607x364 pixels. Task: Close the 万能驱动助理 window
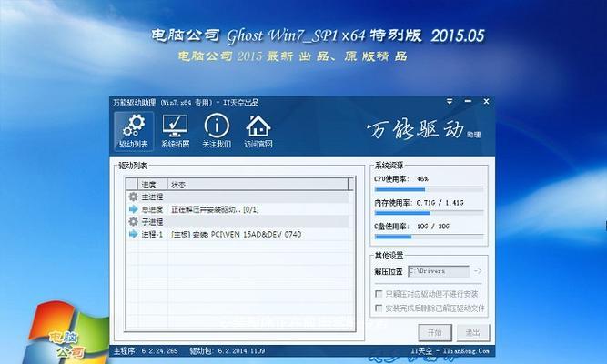[486, 101]
